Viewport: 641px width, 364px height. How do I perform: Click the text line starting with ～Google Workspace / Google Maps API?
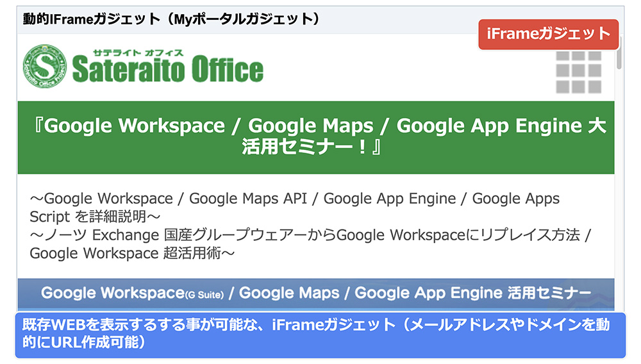click(294, 199)
